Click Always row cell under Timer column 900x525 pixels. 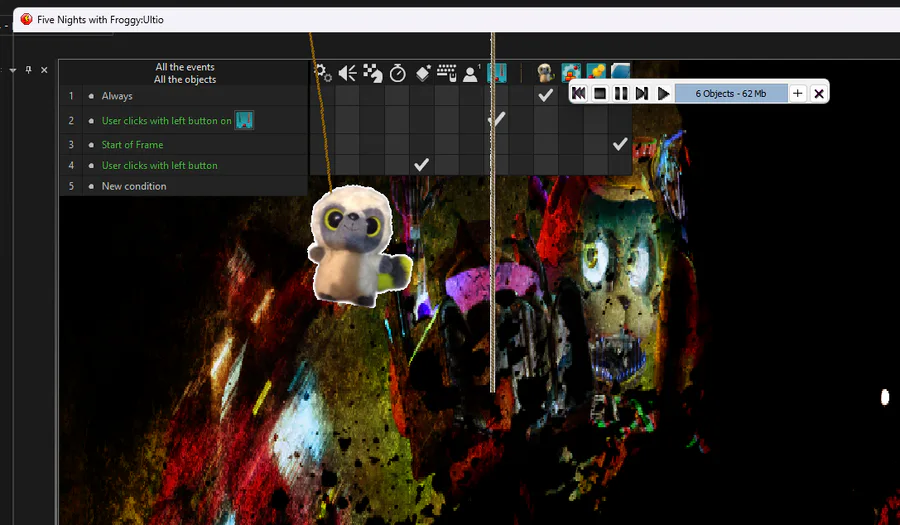pos(397,95)
